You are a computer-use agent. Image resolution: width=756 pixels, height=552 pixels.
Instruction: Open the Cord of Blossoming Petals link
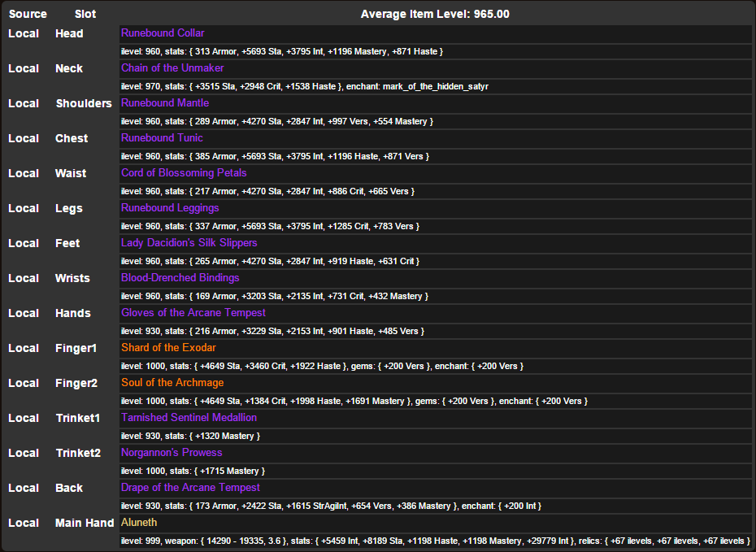coord(184,173)
